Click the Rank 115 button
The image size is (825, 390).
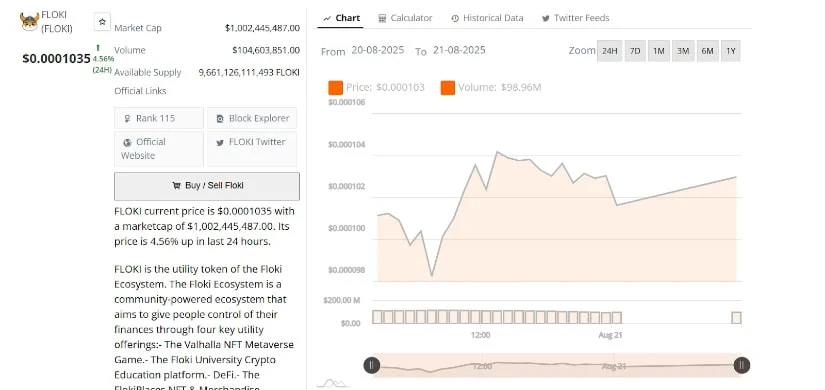click(x=159, y=118)
